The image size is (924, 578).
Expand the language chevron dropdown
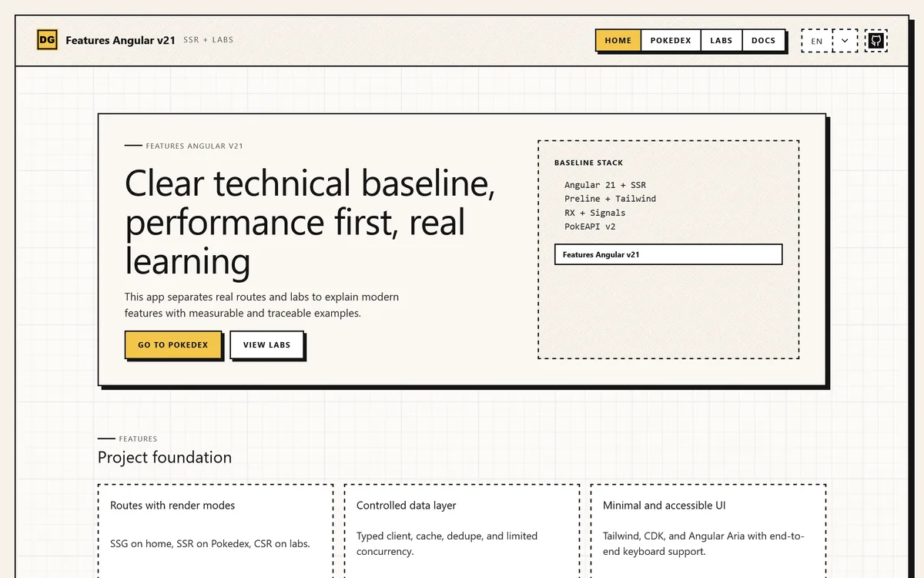pos(845,41)
